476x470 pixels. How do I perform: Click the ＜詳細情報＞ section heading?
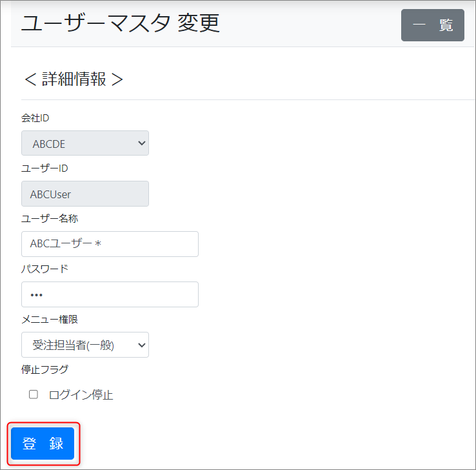click(73, 79)
